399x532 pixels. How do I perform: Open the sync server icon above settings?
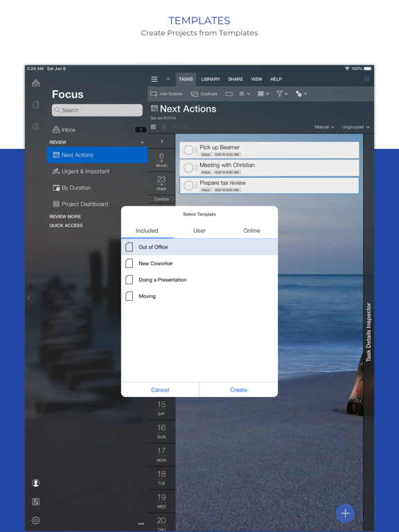pyautogui.click(x=35, y=502)
